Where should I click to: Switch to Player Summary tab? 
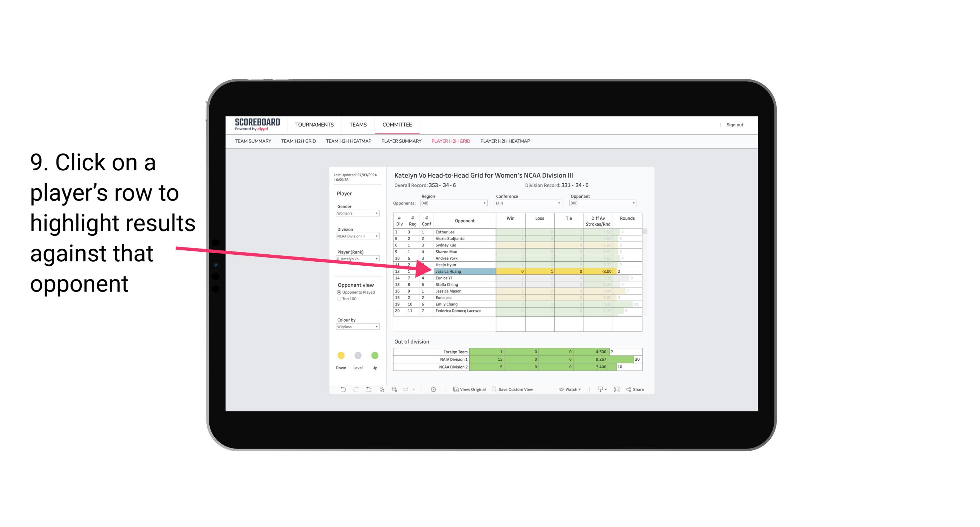point(401,143)
